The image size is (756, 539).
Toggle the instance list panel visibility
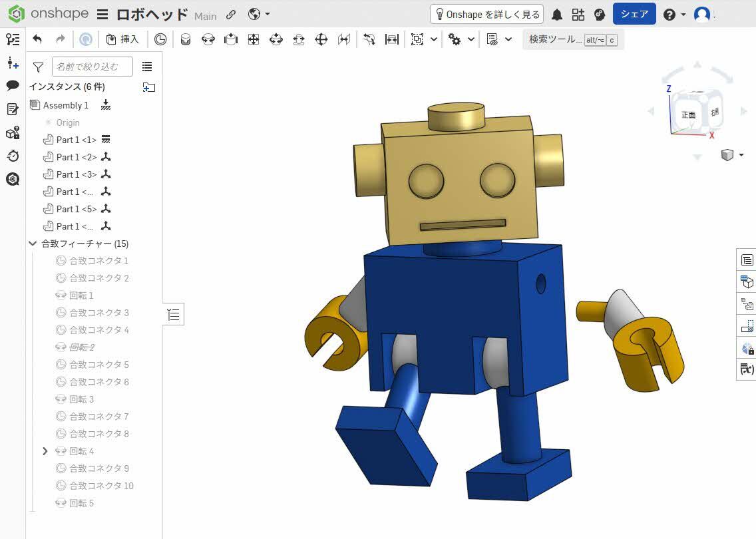tap(13, 39)
